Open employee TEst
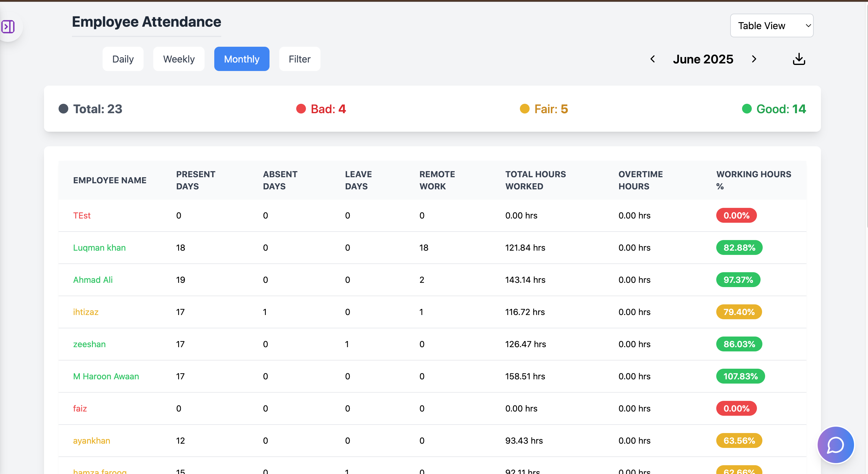 pos(82,216)
